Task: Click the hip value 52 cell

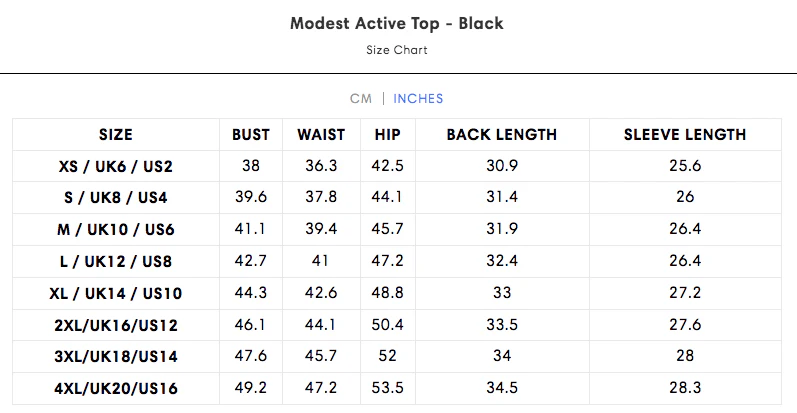Action: (x=387, y=357)
